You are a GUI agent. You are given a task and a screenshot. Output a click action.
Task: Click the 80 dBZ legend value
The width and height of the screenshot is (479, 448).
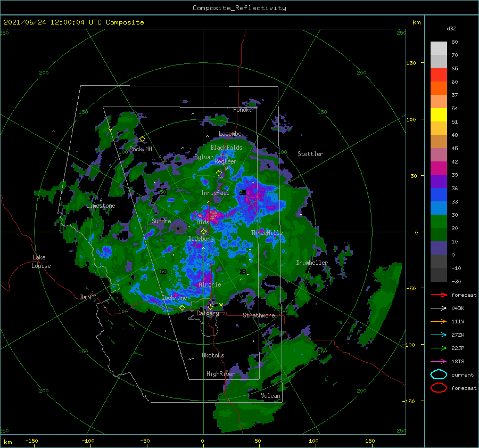455,42
